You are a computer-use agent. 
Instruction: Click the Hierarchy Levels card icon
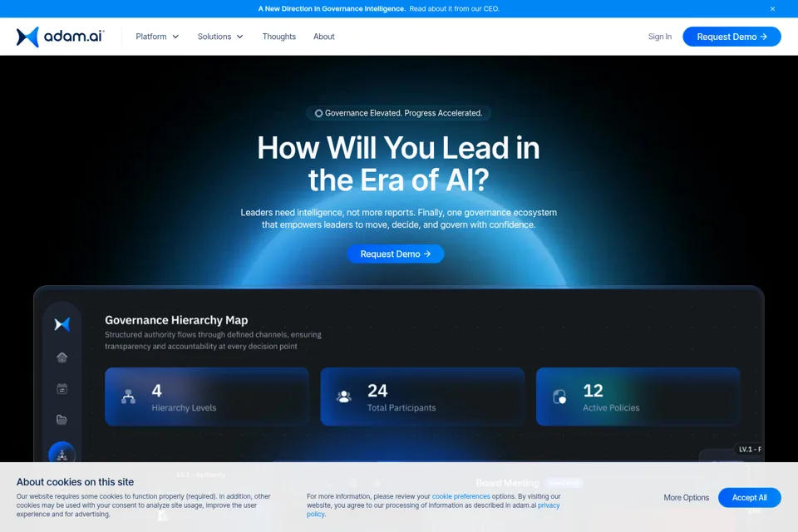tap(128, 397)
